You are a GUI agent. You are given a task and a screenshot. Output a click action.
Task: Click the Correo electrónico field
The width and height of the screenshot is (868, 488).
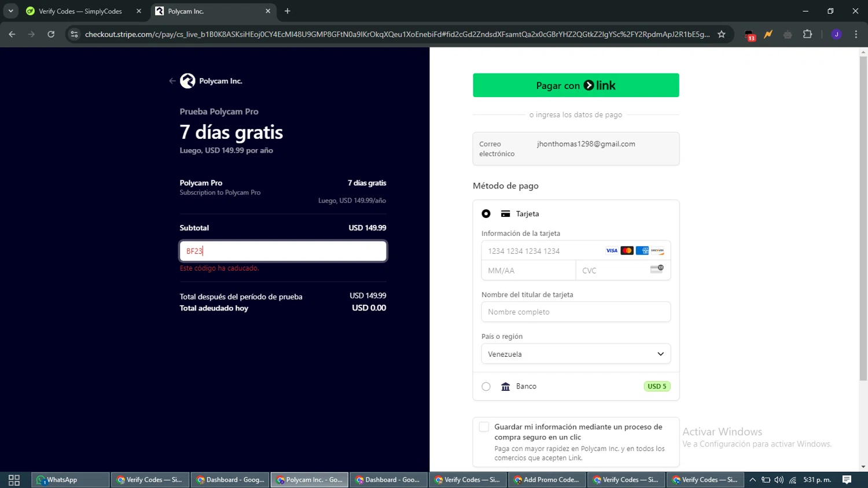[576, 149]
